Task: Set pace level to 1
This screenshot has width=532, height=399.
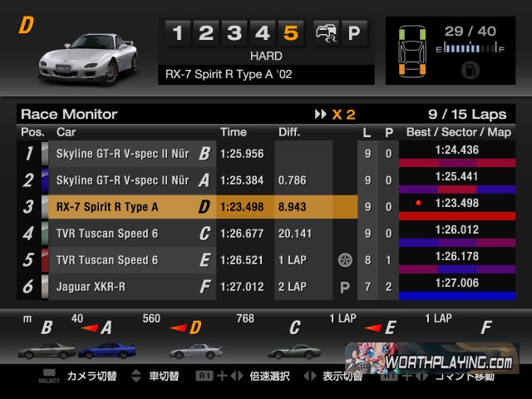Action: [x=178, y=33]
